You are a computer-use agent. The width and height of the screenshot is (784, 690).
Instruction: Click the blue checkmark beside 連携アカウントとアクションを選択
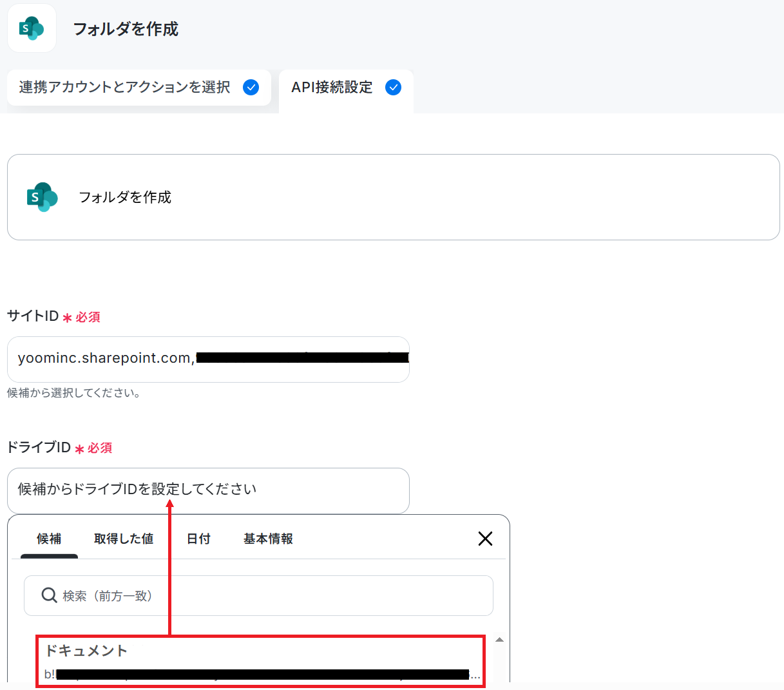[251, 88]
